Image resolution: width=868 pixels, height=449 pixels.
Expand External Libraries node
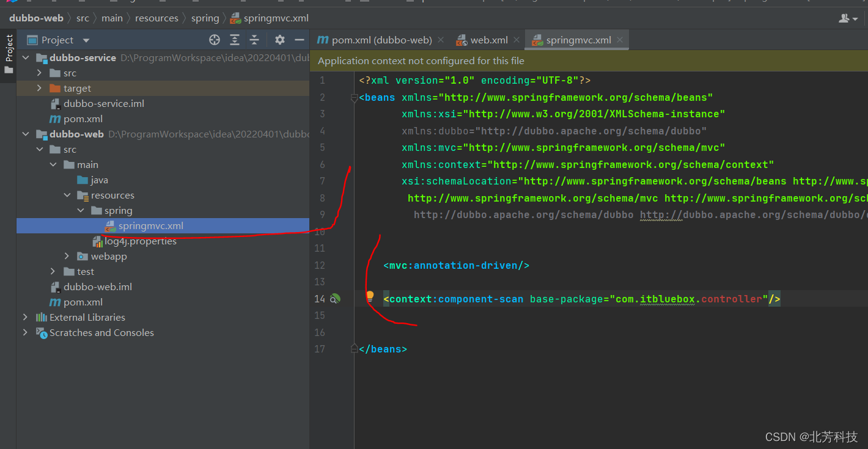tap(25, 317)
